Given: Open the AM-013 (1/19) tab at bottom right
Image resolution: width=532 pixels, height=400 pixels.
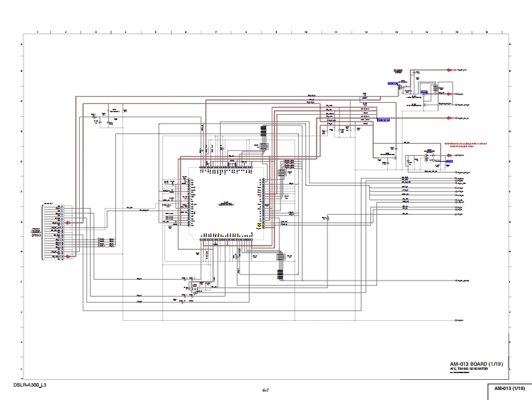Looking at the screenshot, I should (x=509, y=389).
